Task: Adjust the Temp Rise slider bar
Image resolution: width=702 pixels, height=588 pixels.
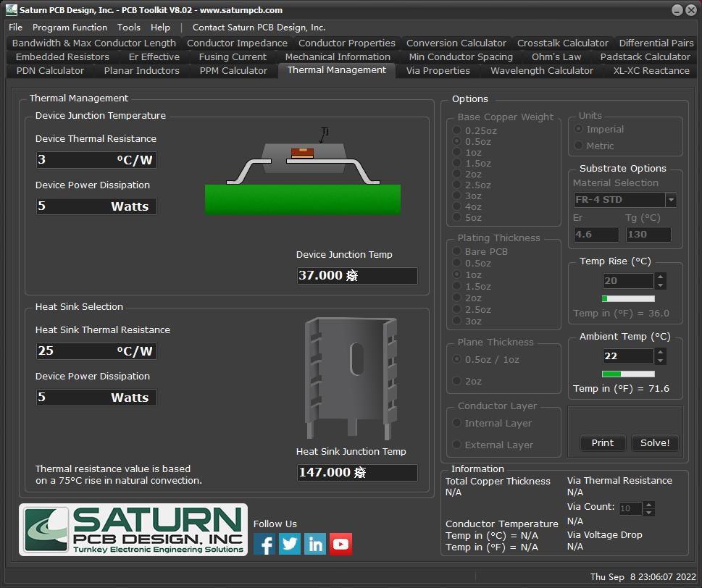Action: [628, 298]
